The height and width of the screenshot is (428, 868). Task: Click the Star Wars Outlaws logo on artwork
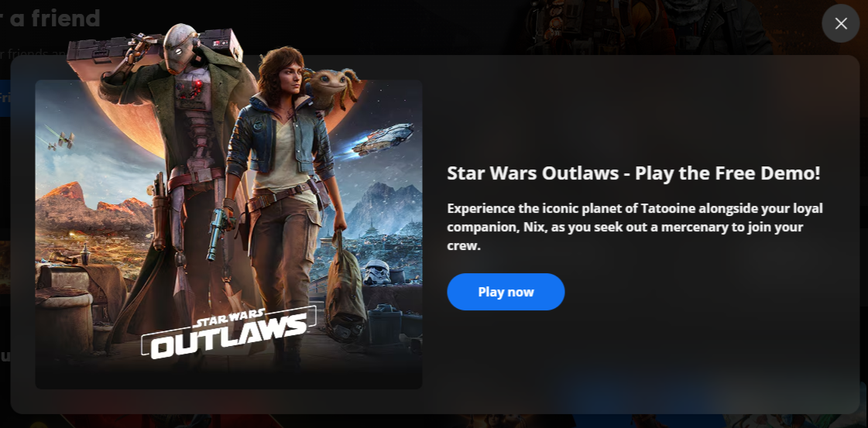[228, 333]
